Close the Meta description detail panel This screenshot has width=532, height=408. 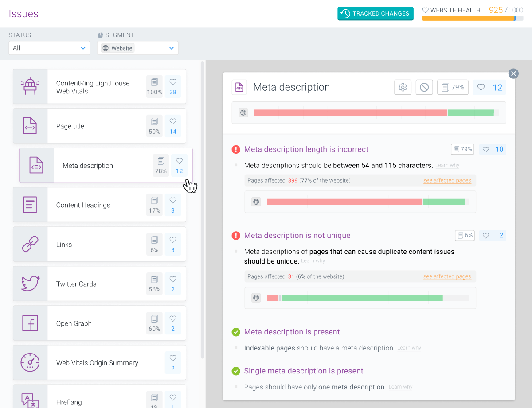[513, 74]
